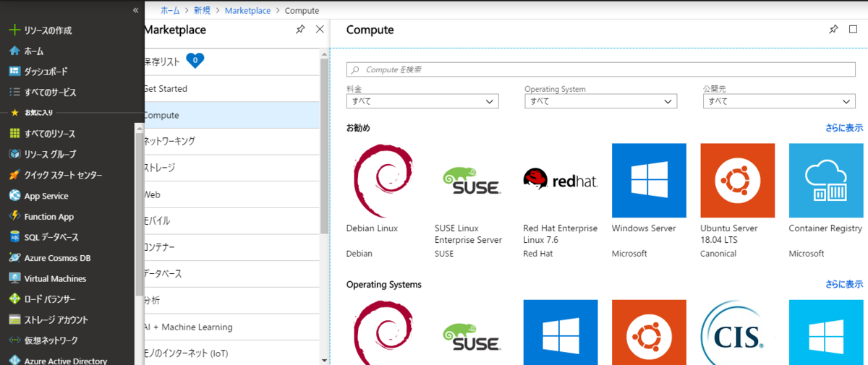Click the SQL データベース icon
868x365 pixels.
(x=14, y=237)
